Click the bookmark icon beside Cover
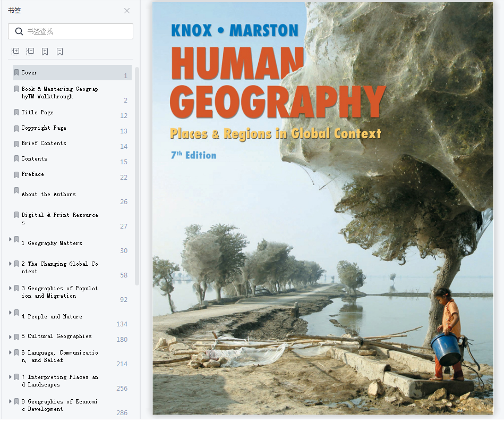 pyautogui.click(x=16, y=72)
